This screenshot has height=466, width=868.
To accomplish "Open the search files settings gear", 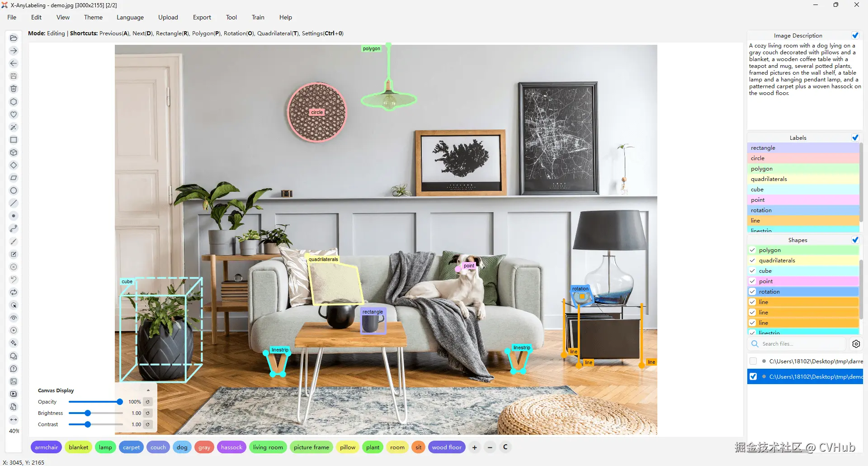I will click(856, 344).
